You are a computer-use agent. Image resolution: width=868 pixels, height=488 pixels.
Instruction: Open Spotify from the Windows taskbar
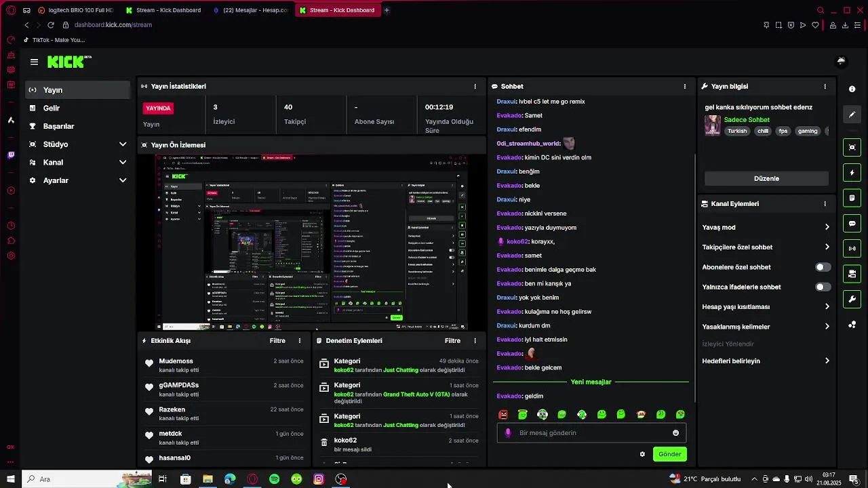[274, 479]
